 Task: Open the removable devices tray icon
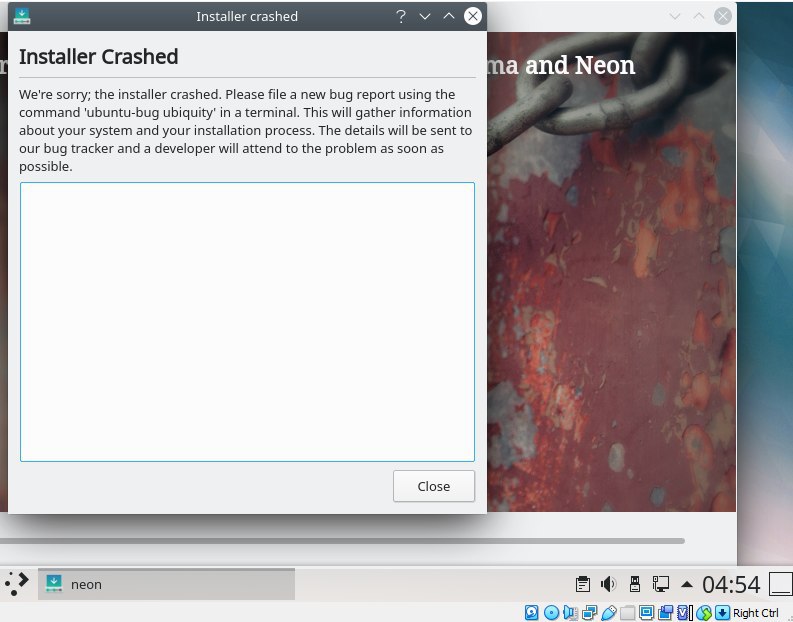635,584
